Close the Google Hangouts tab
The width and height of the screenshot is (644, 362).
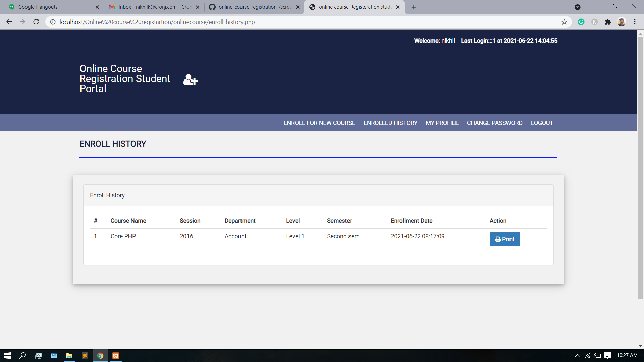click(x=97, y=7)
